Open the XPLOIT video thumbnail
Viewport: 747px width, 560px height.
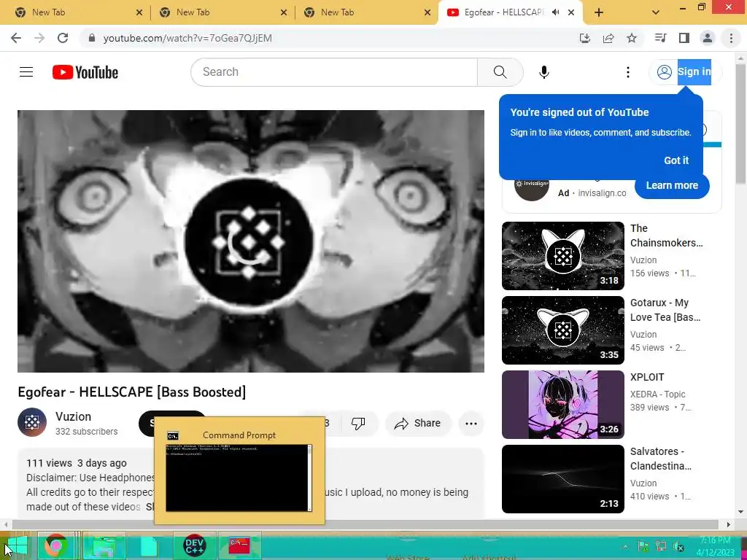[x=562, y=404]
